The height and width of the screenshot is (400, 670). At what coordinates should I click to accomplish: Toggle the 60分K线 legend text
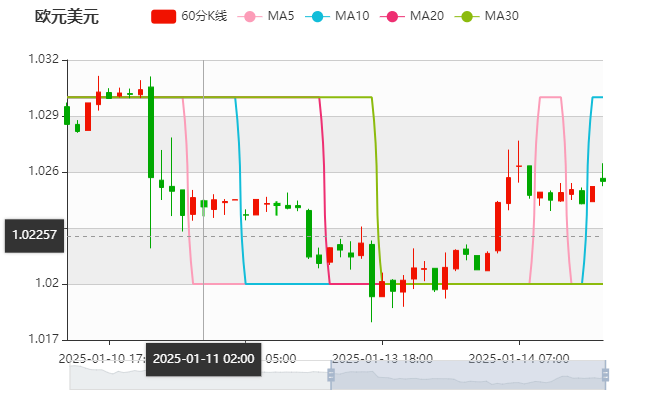click(204, 17)
